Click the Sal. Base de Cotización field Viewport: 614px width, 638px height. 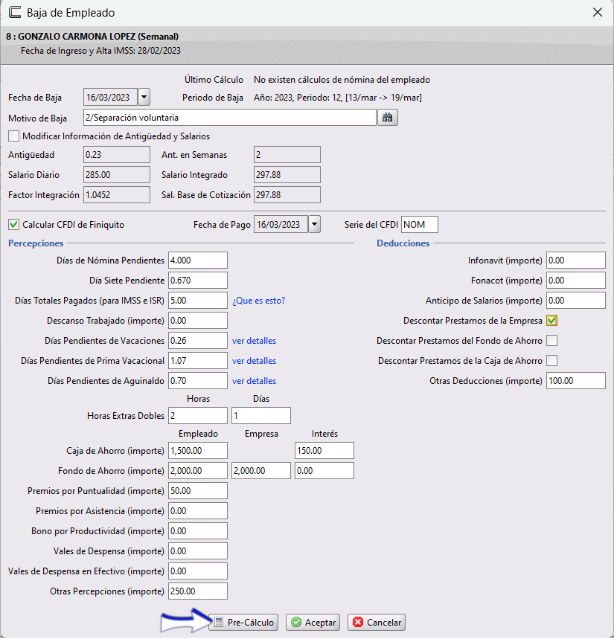[x=287, y=194]
